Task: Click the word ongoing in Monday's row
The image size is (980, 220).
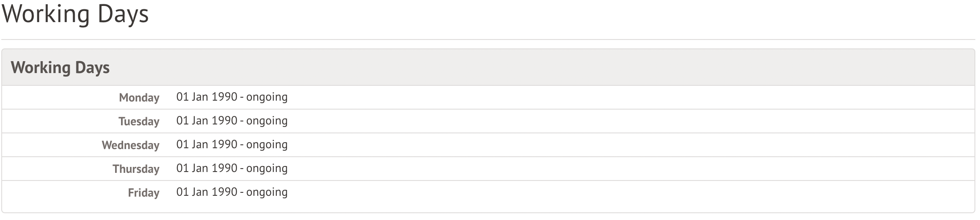Action: click(x=267, y=97)
